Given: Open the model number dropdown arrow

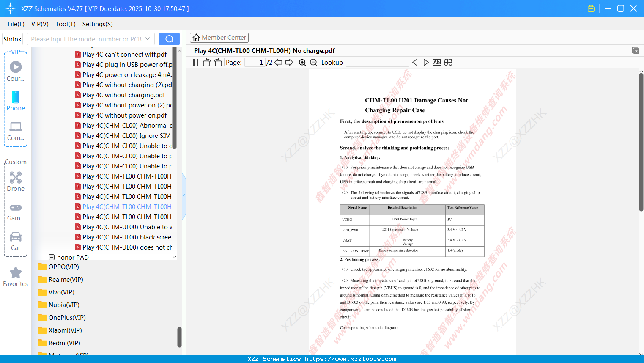Looking at the screenshot, I should [148, 39].
